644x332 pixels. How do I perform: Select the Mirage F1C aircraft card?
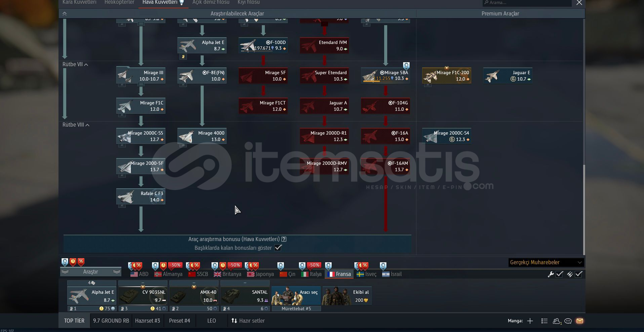[141, 106]
